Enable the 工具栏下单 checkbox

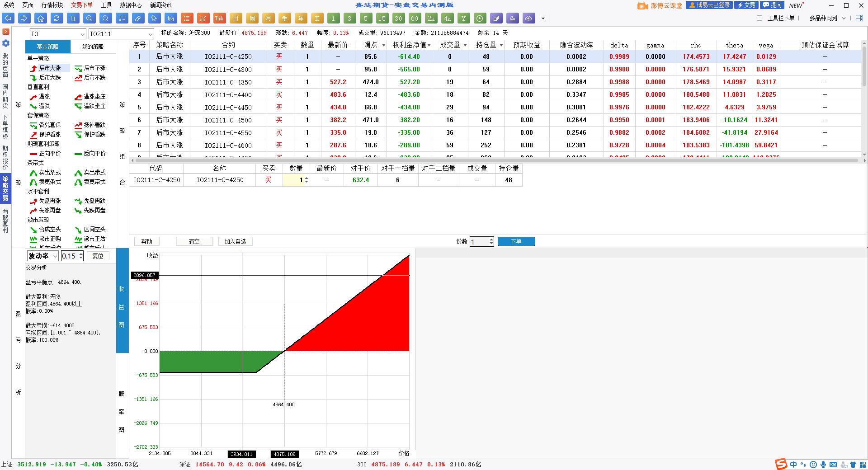click(759, 18)
